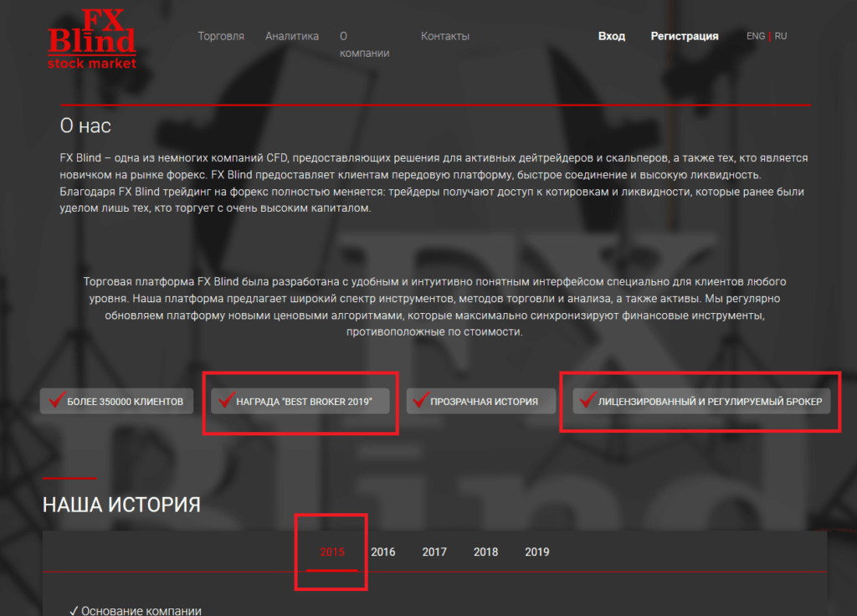
Task: Click the Вход login button
Action: tap(611, 36)
